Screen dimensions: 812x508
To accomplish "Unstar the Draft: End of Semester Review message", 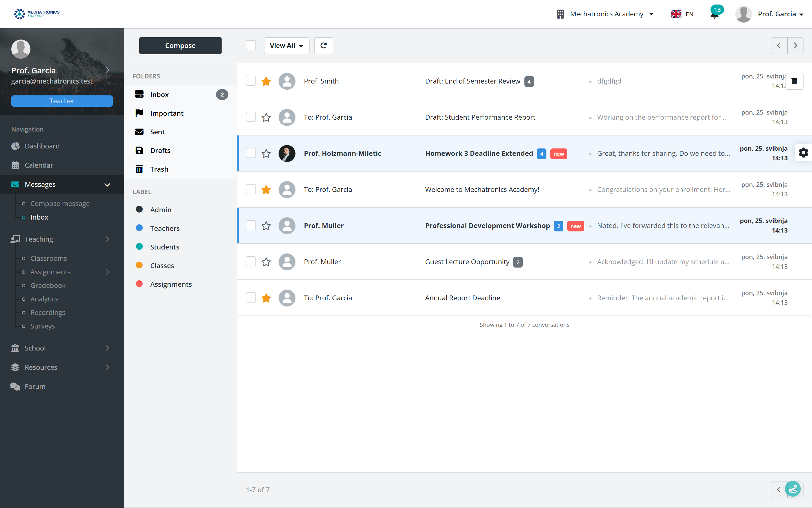I will pos(266,81).
